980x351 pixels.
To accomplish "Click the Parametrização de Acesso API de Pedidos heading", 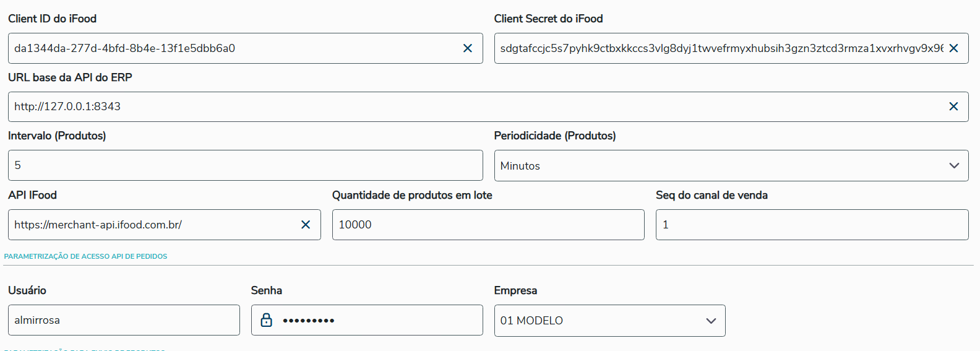I will tap(85, 256).
